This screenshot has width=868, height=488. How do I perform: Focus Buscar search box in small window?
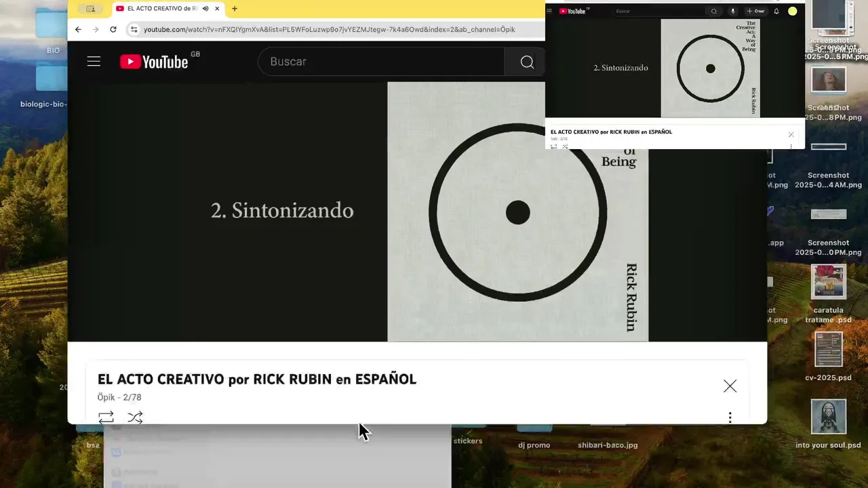coord(658,11)
